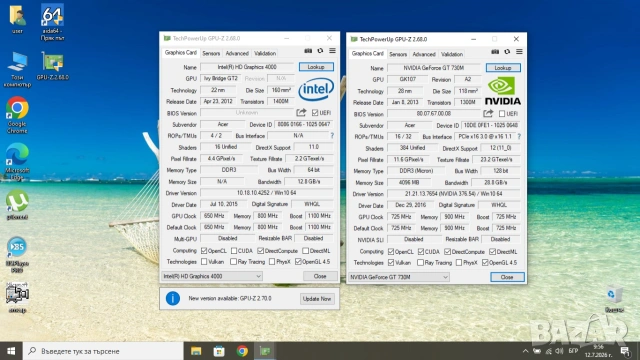
Task: Click Update Now button
Action: [317, 299]
